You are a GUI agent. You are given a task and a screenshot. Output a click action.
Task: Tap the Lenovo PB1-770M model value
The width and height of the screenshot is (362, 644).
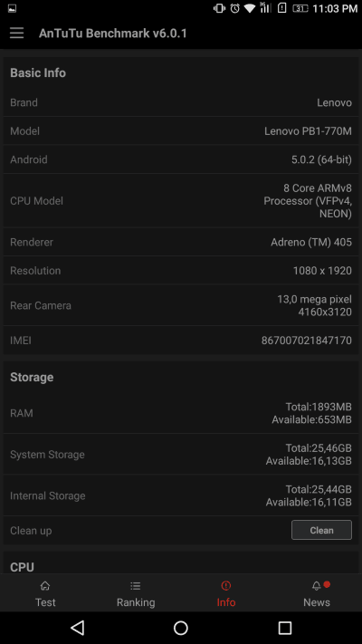coord(308,131)
